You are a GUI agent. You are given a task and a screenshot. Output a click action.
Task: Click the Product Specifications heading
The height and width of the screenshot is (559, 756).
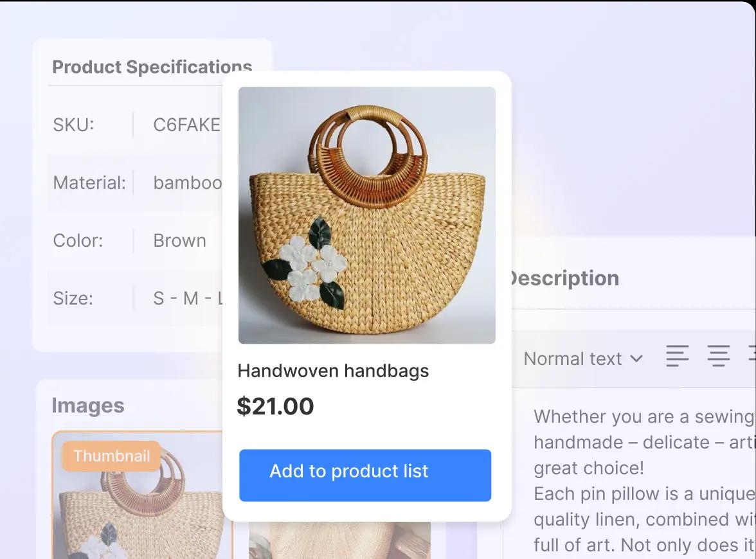coord(152,67)
